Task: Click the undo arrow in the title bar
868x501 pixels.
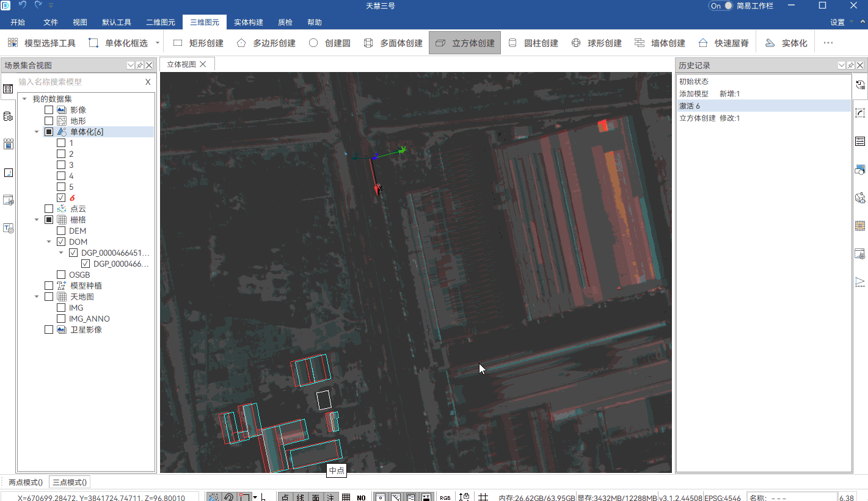Action: (x=23, y=5)
